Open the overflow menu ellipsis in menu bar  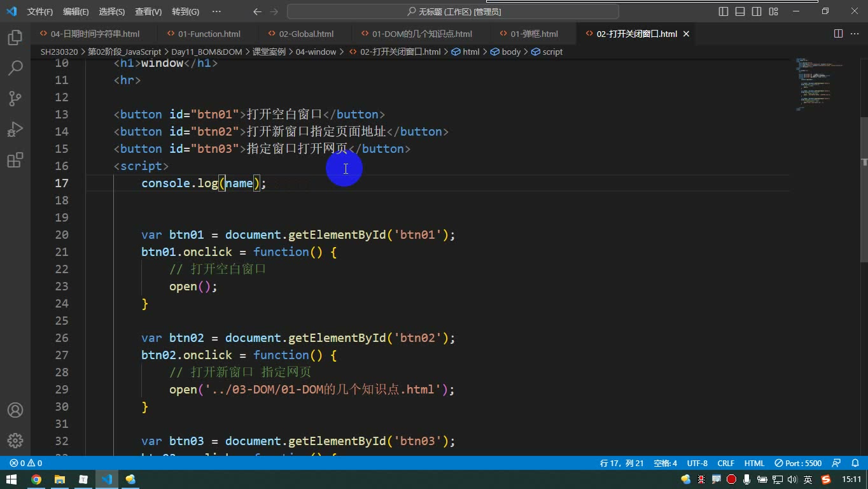(216, 11)
